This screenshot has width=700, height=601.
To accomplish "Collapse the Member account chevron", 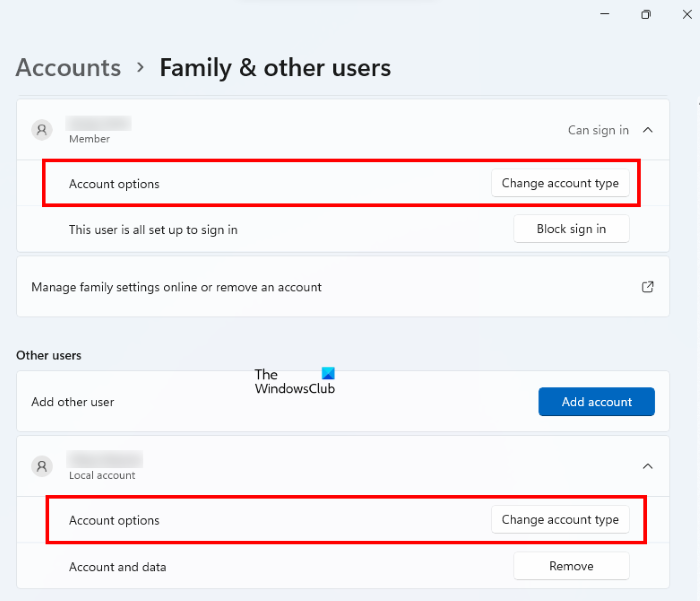I will pyautogui.click(x=647, y=130).
